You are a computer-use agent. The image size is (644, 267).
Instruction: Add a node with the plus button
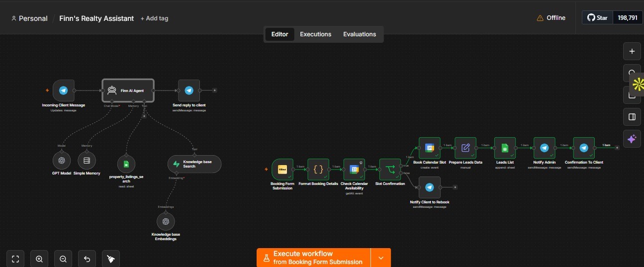632,51
